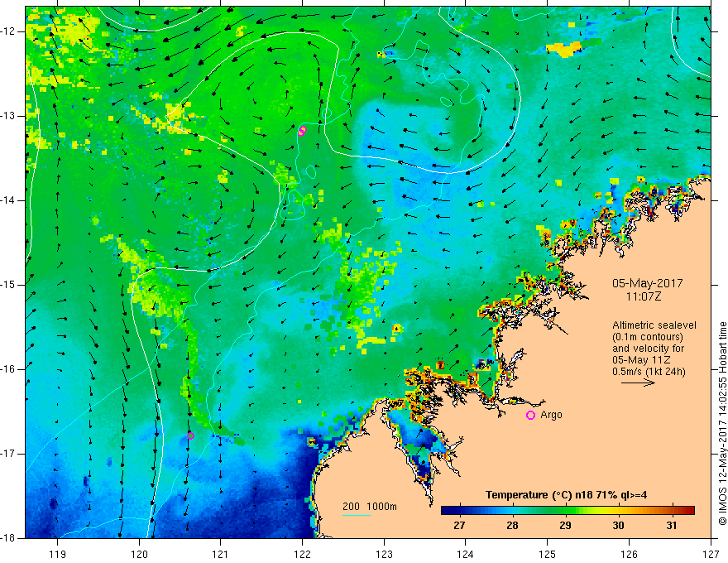Click the longitude '123' axis label

384,554
